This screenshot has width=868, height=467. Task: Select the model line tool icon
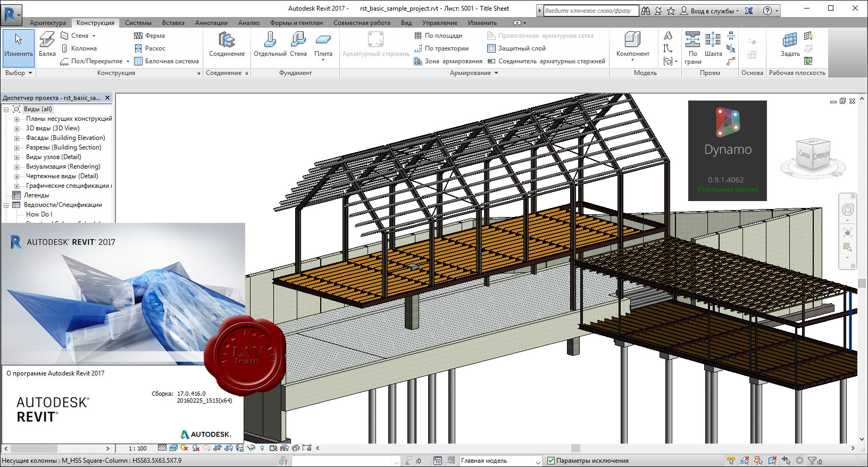(x=668, y=48)
